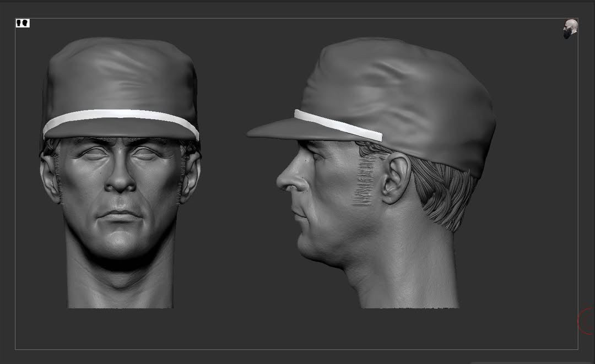Click the front-view head's closed eye on the right
Image resolution: width=595 pixels, height=364 pixels.
[x=146, y=155]
